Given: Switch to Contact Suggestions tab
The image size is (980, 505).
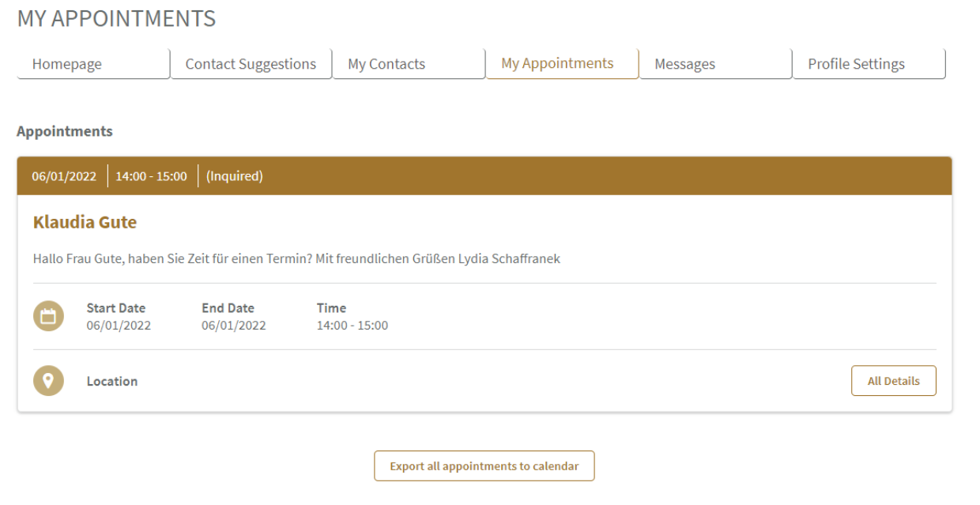Looking at the screenshot, I should (x=251, y=64).
